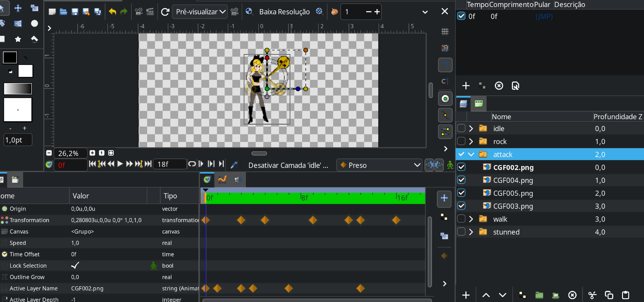The image size is (644, 302).
Task: Select the Star tool
Action: coord(18,39)
